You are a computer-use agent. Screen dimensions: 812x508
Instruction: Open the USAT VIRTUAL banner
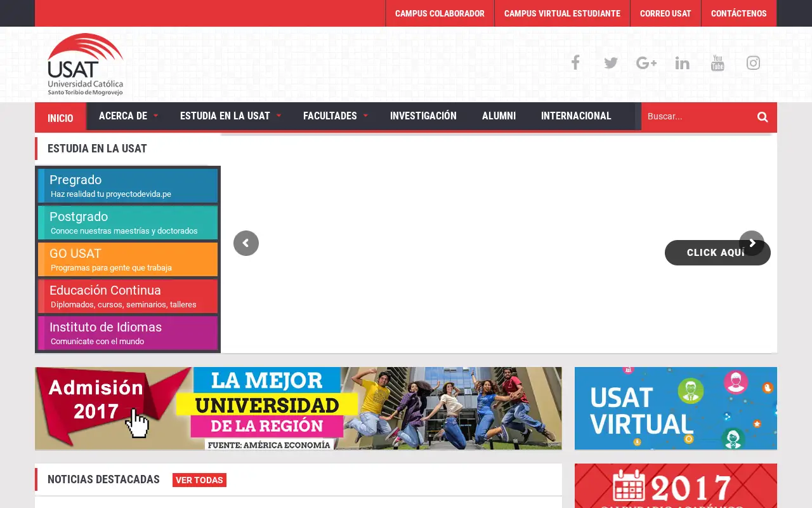point(676,408)
